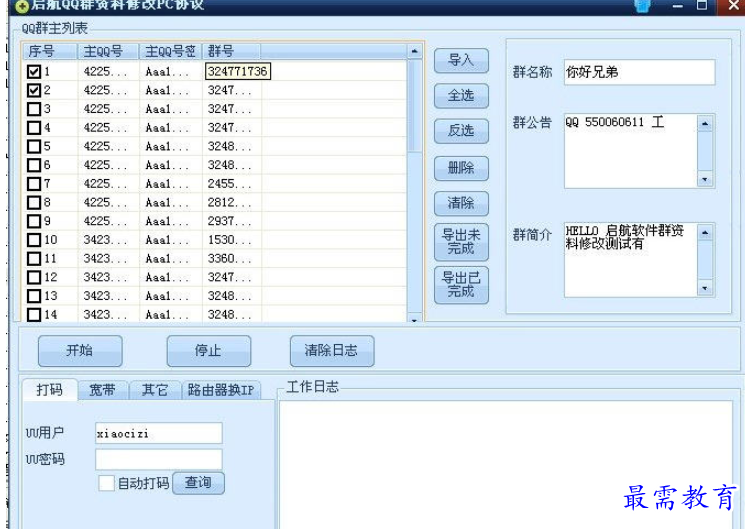This screenshot has width=745, height=529.
Task: Click the 清除日志 button
Action: [332, 351]
